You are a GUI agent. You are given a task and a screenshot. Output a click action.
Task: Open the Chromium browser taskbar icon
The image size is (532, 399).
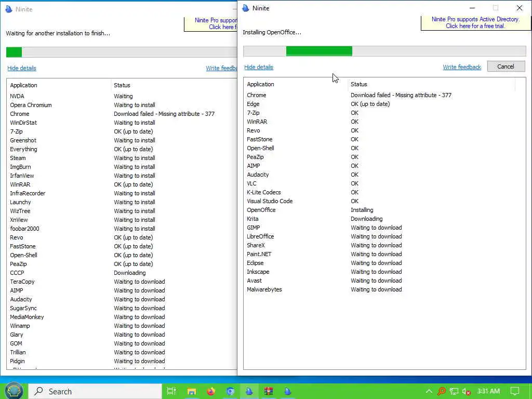230,391
